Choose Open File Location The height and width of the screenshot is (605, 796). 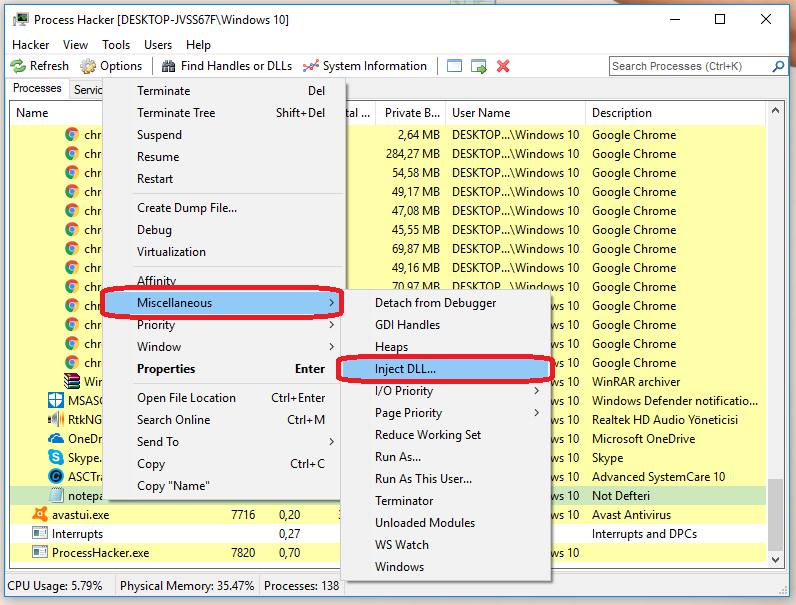[224, 398]
